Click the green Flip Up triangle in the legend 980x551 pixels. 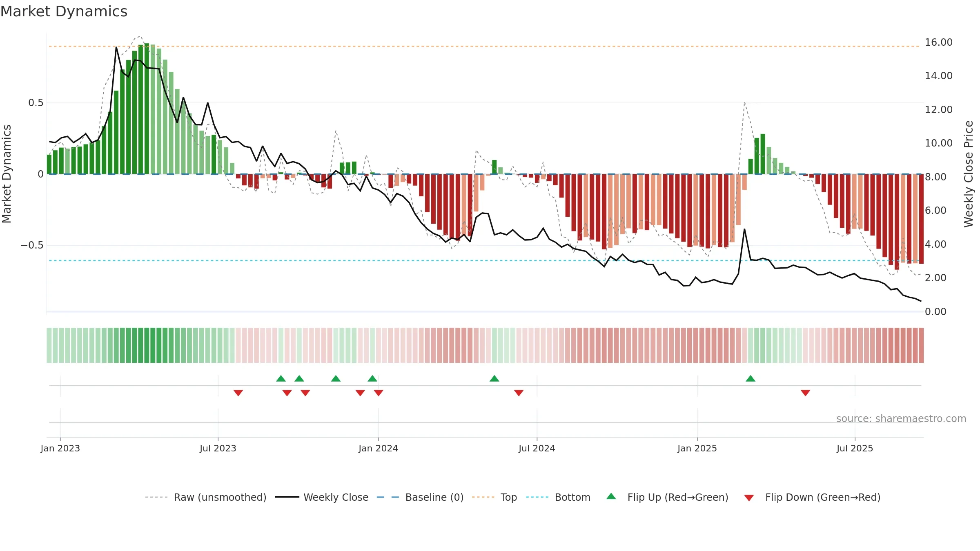coord(611,496)
